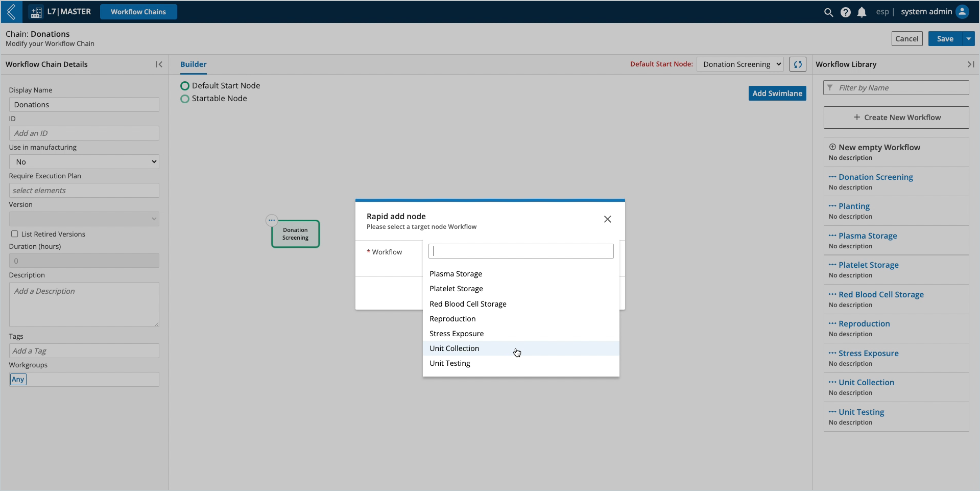
Task: Select the Donation Screening node on canvas
Action: click(295, 234)
